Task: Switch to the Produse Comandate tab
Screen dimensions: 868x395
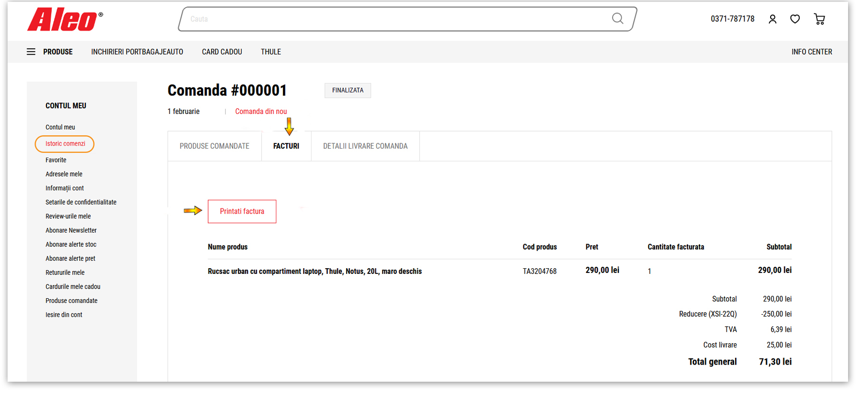Action: [x=214, y=146]
